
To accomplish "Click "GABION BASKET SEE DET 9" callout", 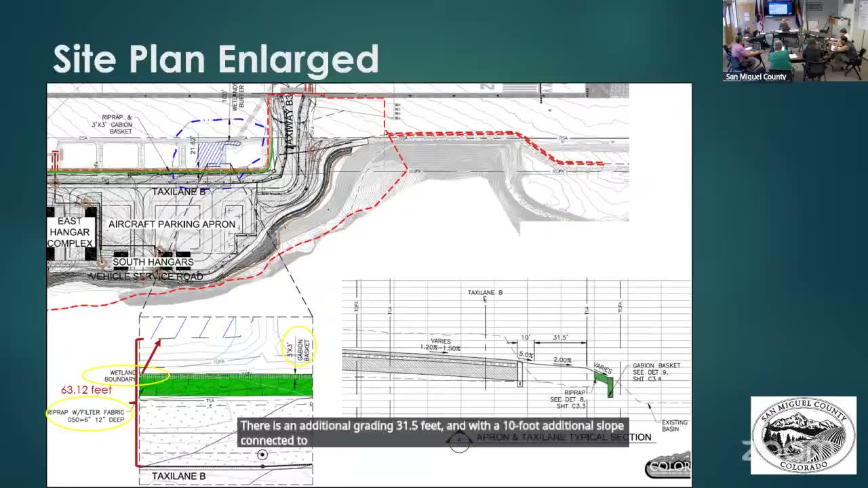I will point(656,372).
